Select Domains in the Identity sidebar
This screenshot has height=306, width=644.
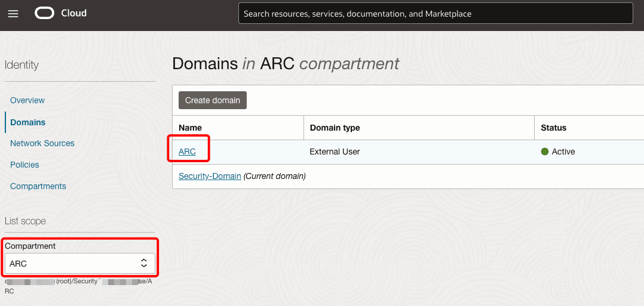pos(28,122)
